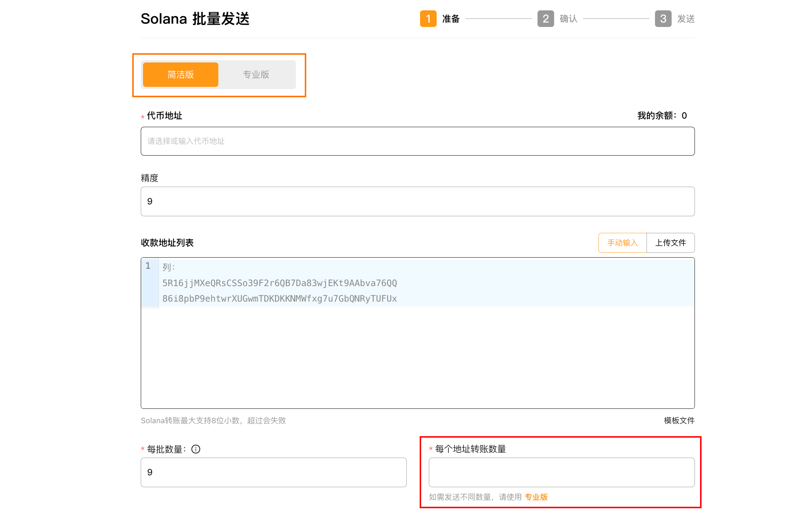Switch to 专业版 mode toggle
Image resolution: width=812 pixels, height=516 pixels.
click(x=256, y=75)
